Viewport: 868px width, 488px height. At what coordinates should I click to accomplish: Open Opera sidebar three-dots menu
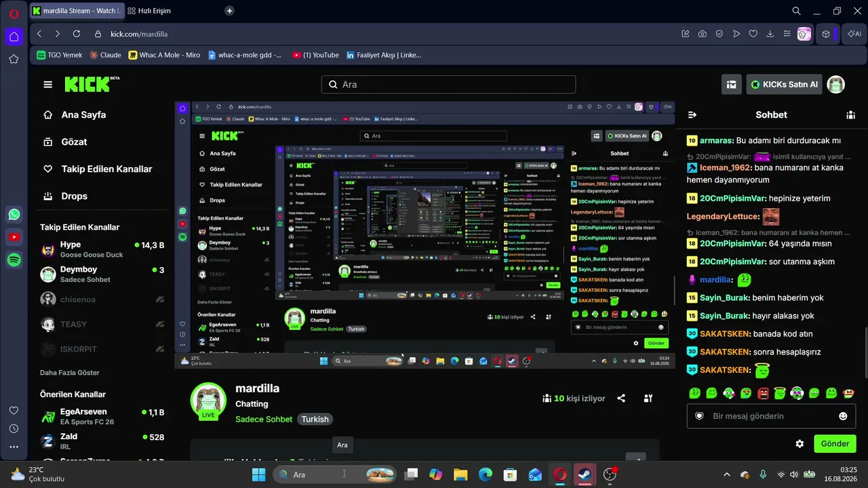point(14,447)
